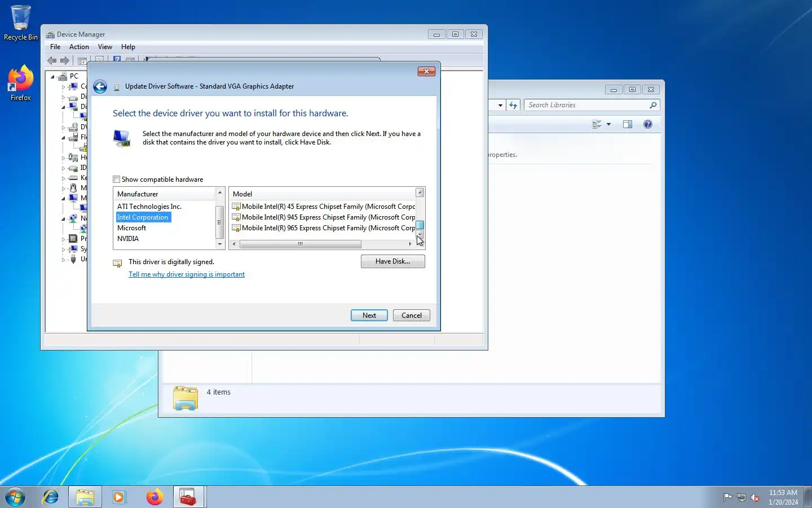Click the search magnifier in Libraries window
This screenshot has height=508, width=812.
pos(653,105)
